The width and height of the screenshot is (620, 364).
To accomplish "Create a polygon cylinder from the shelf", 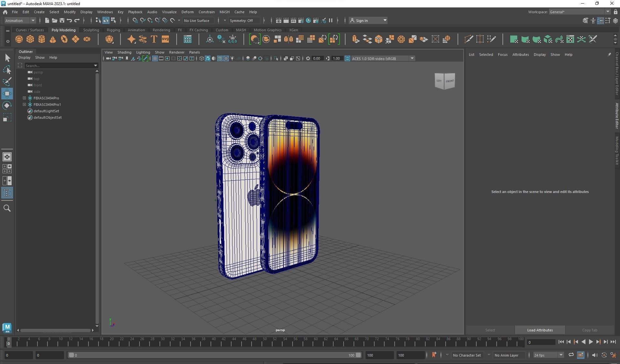I will [42, 39].
